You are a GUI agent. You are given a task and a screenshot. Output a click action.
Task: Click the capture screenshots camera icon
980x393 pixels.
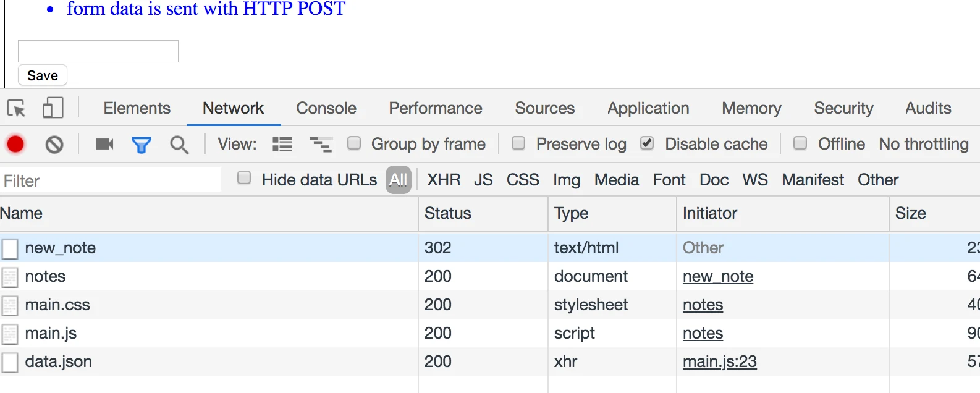point(104,144)
